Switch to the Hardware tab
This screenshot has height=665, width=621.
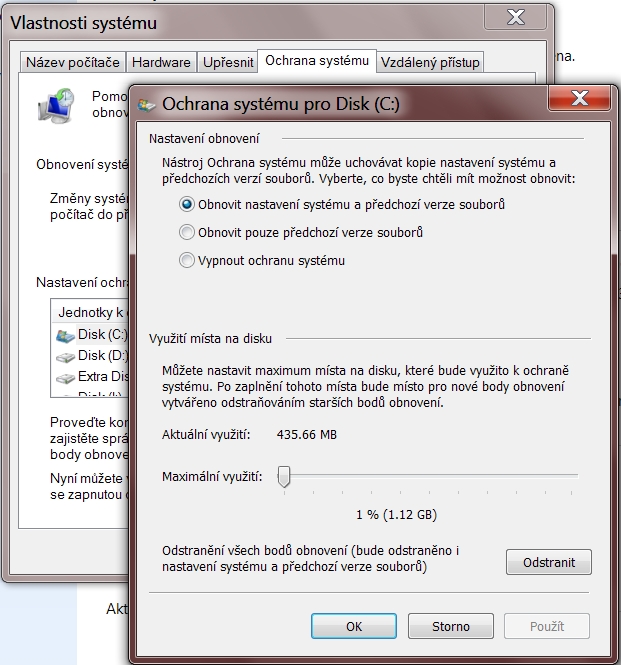point(161,62)
